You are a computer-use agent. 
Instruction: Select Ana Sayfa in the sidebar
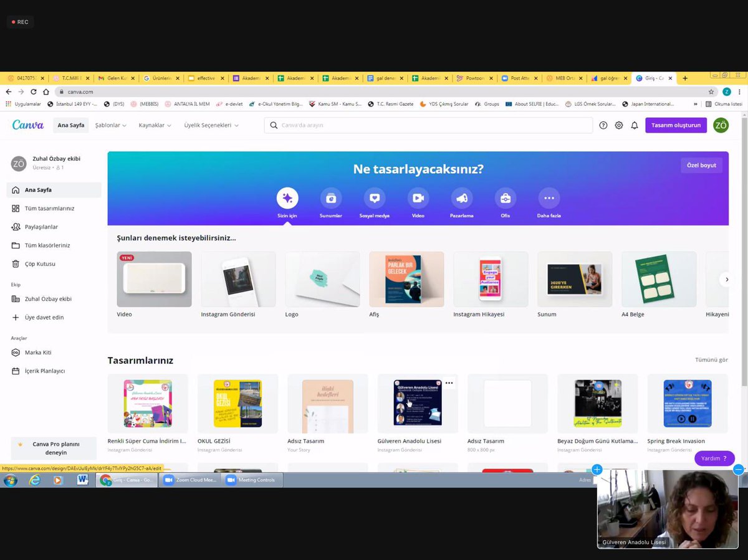pos(54,190)
